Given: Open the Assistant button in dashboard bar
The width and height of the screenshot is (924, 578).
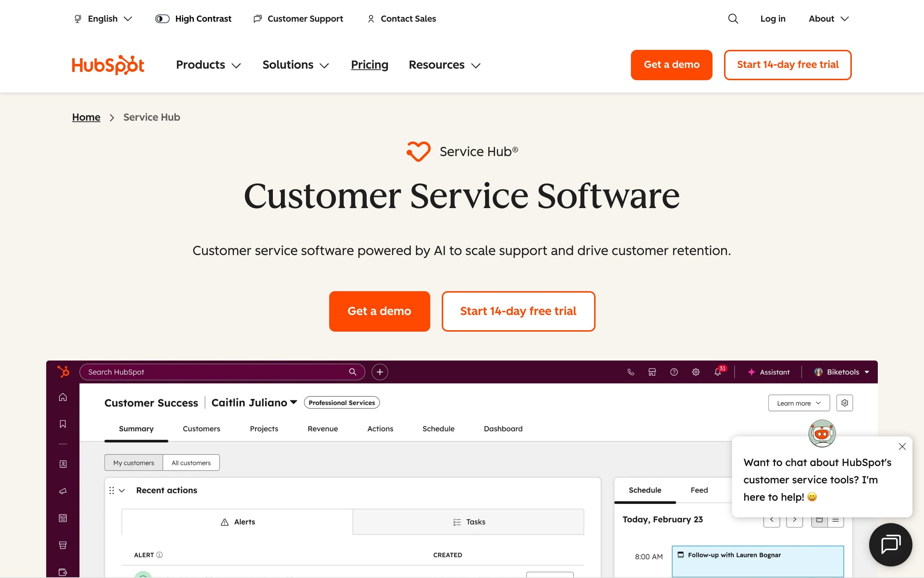Looking at the screenshot, I should click(768, 372).
